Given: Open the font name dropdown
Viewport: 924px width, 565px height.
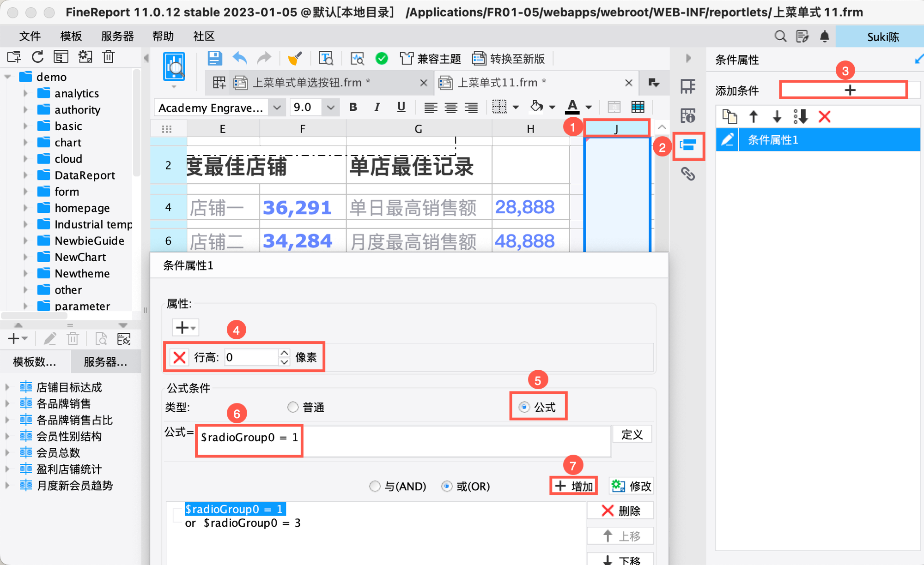Looking at the screenshot, I should [277, 108].
